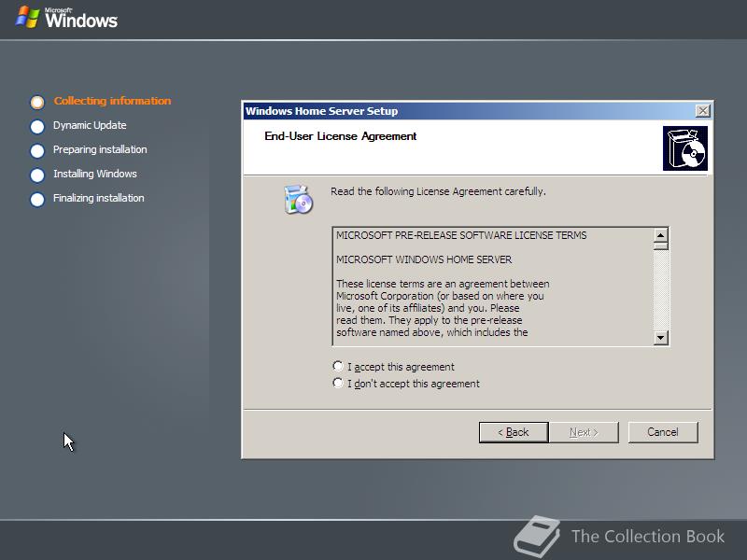Viewport: 747px width, 560px height.
Task: Click the Finalizing installation step bullet
Action: click(x=37, y=199)
